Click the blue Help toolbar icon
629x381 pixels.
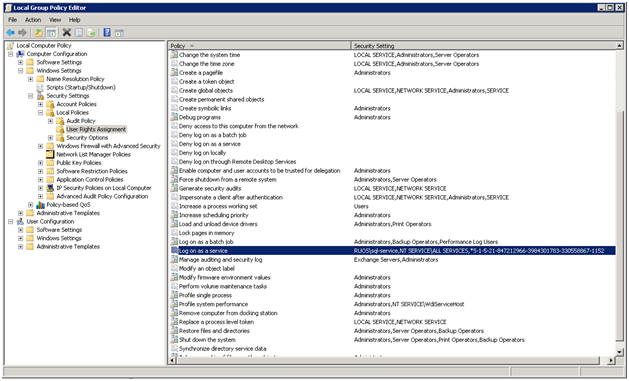point(107,32)
